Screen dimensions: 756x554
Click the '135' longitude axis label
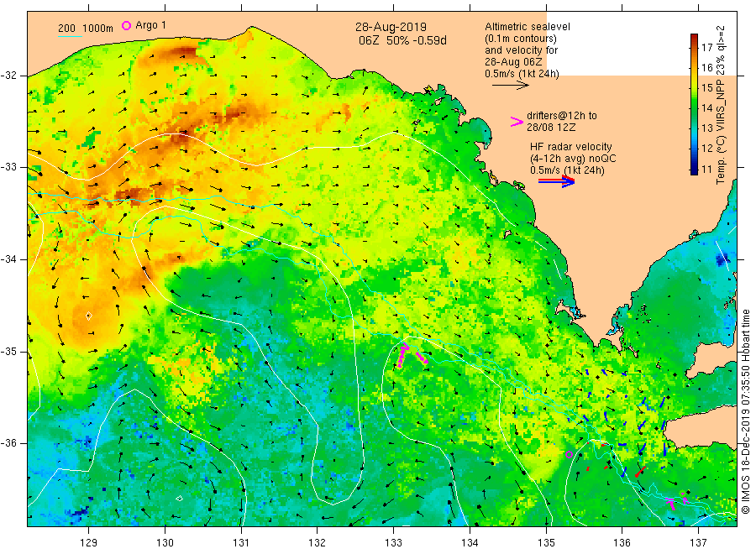tap(546, 543)
